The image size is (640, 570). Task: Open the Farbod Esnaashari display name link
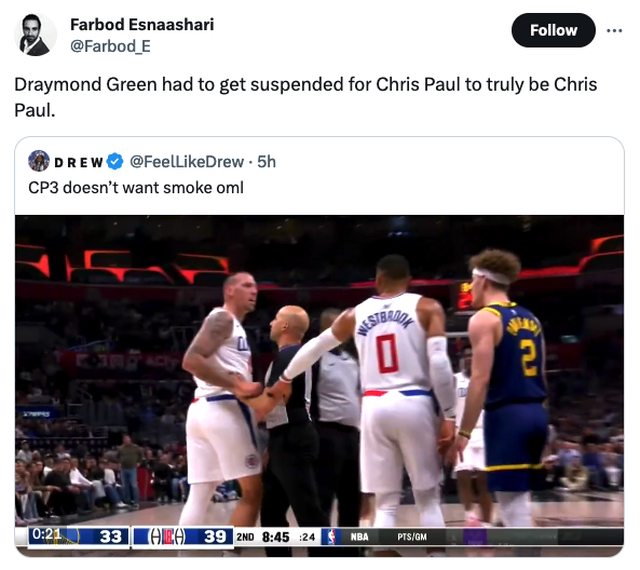point(142,24)
